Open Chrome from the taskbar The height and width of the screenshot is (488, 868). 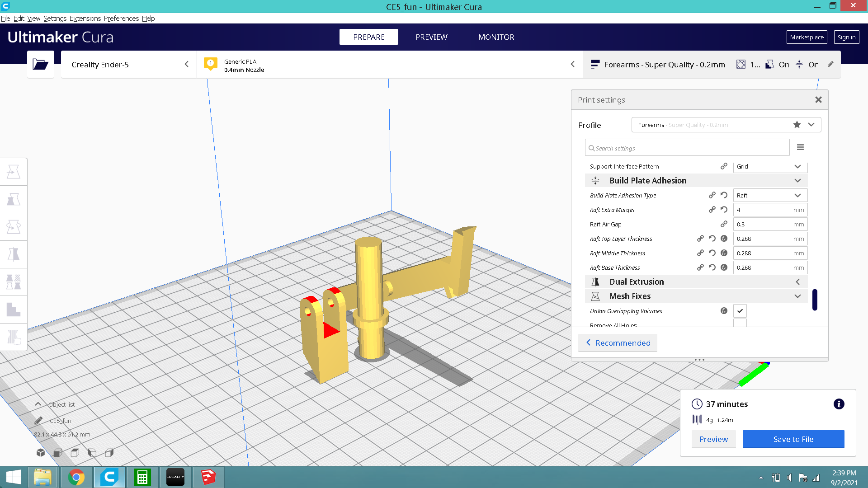(76, 477)
